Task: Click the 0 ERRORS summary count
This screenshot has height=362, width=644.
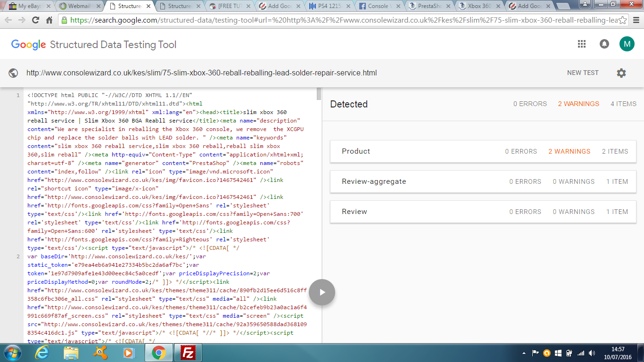Action: tap(530, 104)
